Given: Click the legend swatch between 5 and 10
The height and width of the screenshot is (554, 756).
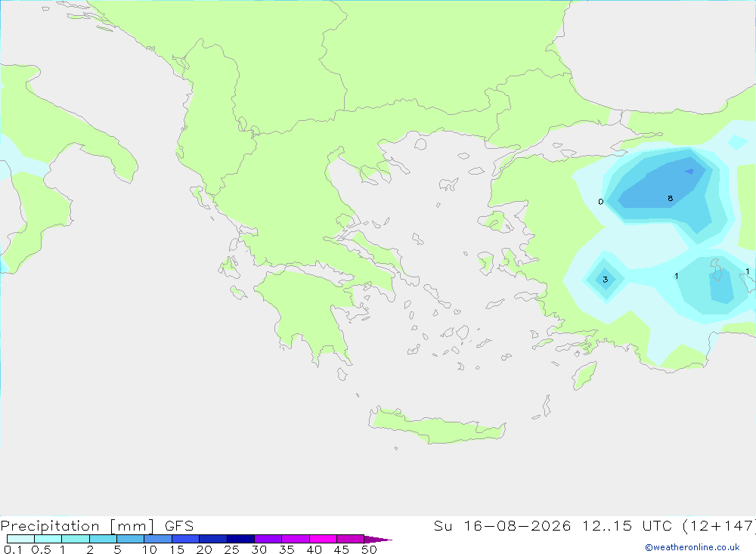Looking at the screenshot, I should click(130, 539).
